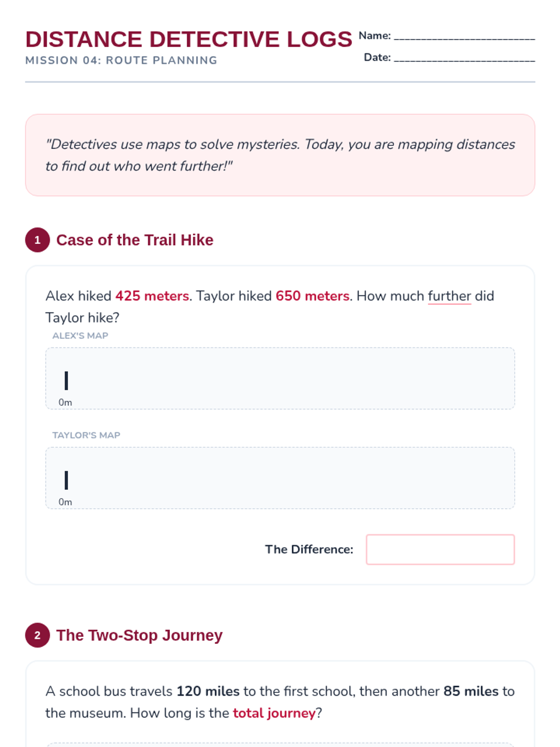Click the Distance Detective Logs title
The width and height of the screenshot is (560, 747).
point(189,39)
